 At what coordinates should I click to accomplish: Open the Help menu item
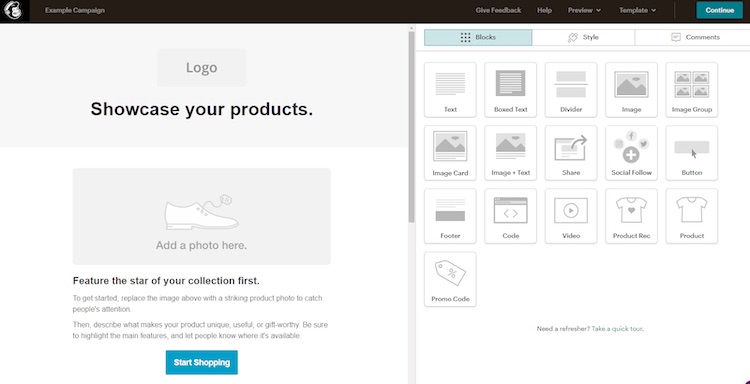point(544,11)
